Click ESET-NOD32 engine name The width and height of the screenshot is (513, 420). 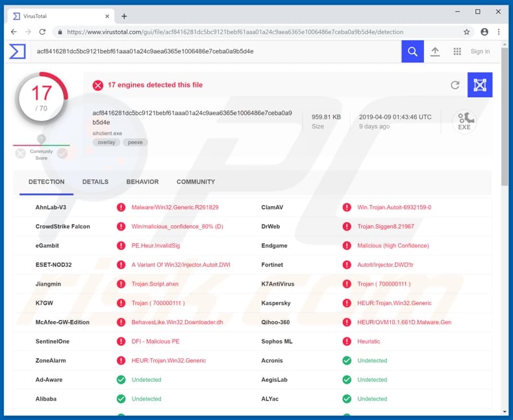click(x=54, y=265)
